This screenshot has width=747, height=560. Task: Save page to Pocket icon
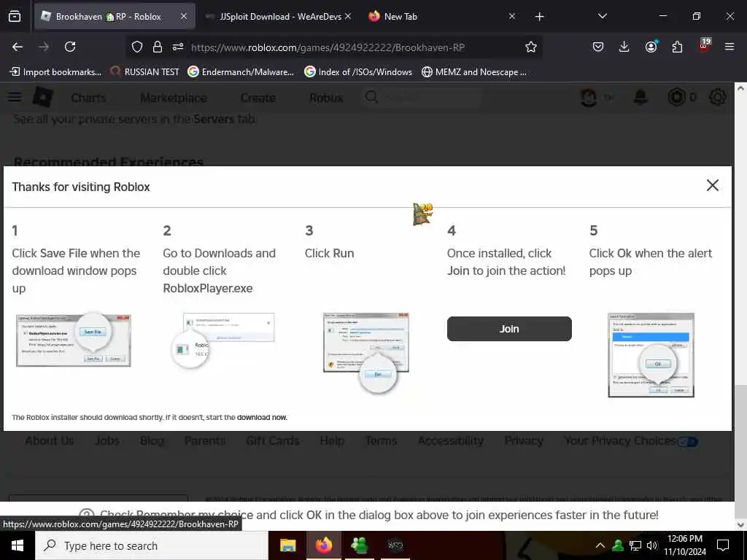coord(598,47)
